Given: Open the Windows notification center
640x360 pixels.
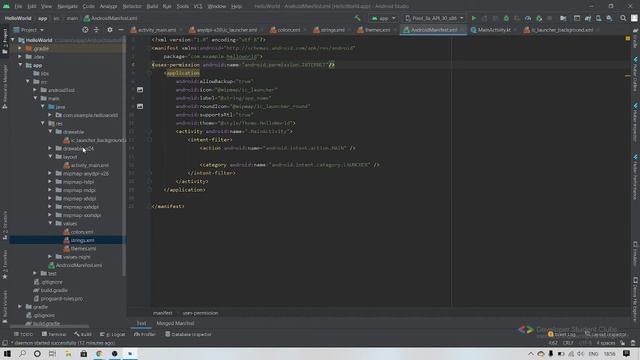Looking at the screenshot, I should [x=627, y=353].
